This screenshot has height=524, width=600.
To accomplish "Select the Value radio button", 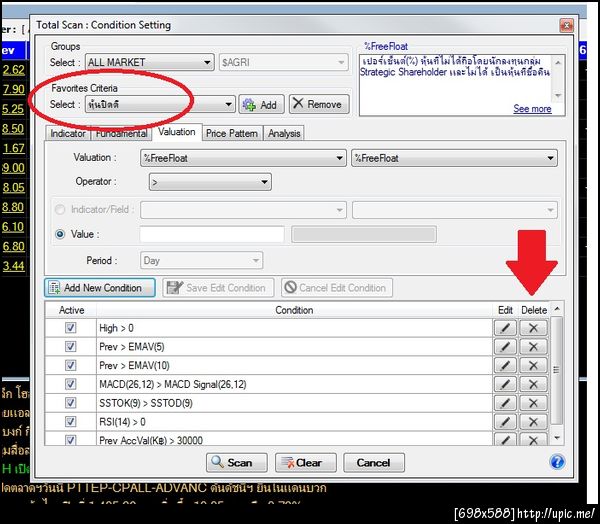I will pos(60,234).
